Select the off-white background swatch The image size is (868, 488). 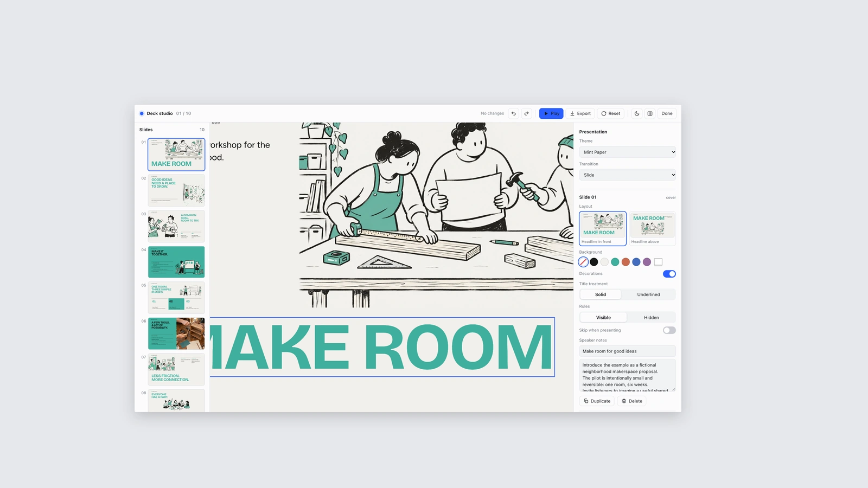click(x=604, y=262)
